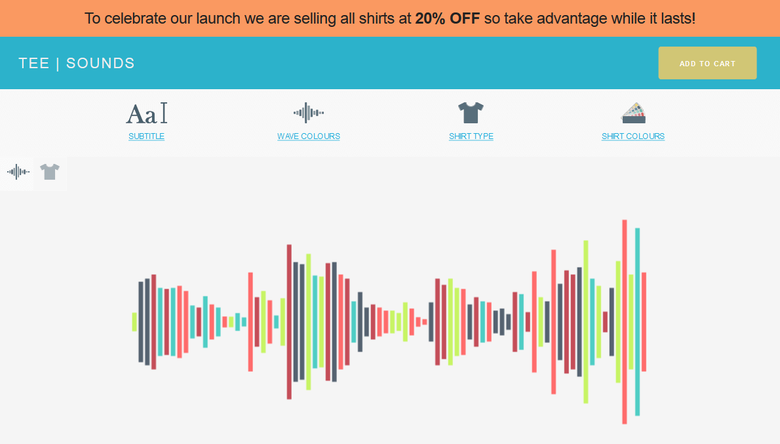Screen dimensions: 780x444
Task: Click the TEE | SOUNDS logo
Action: pyautogui.click(x=77, y=63)
